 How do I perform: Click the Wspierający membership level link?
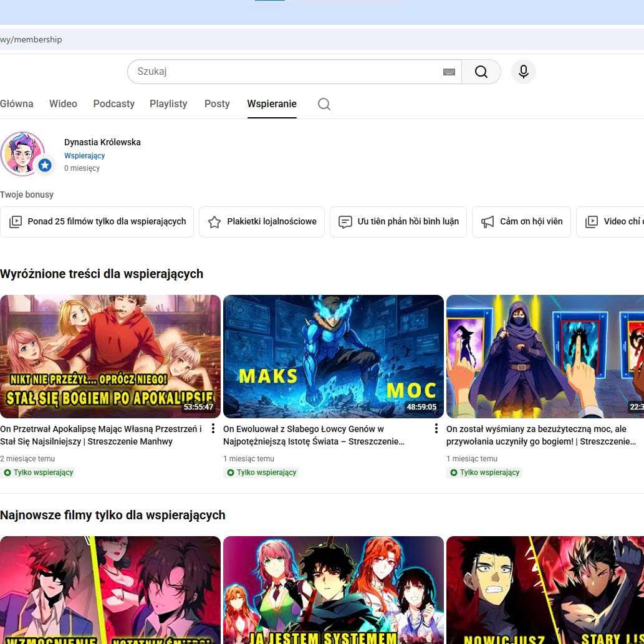pos(84,156)
